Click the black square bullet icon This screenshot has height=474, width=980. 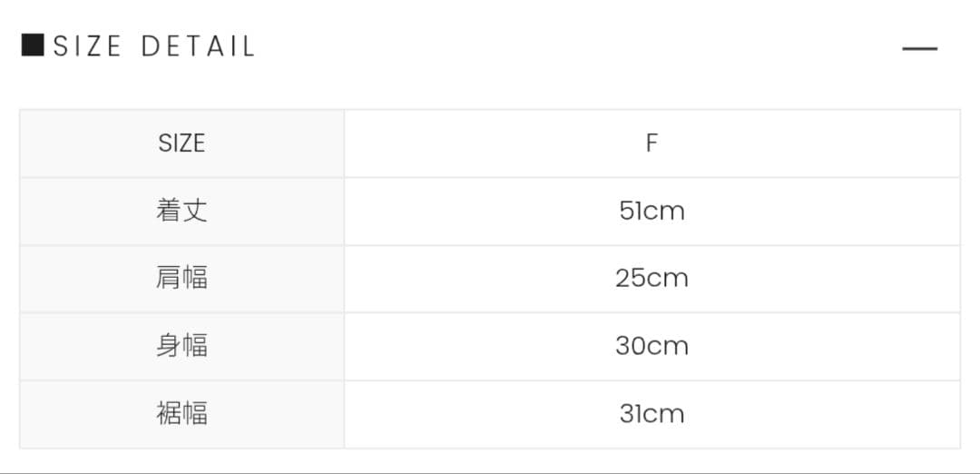click(33, 45)
